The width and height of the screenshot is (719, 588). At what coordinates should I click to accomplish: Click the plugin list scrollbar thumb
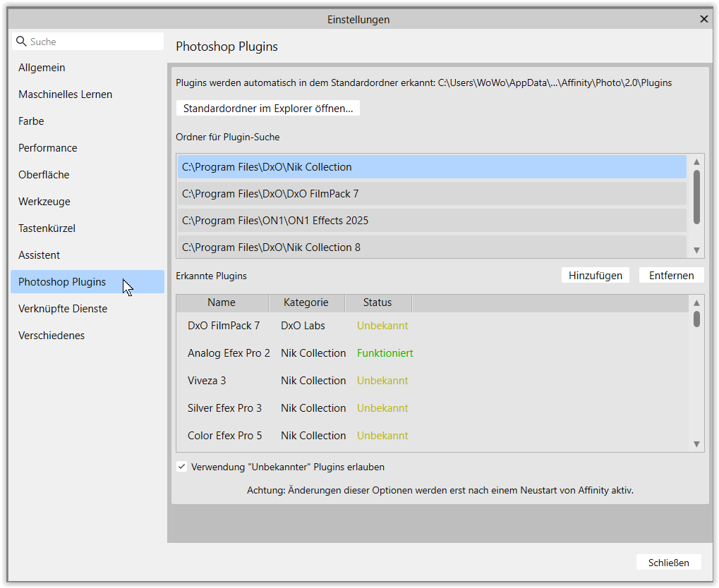click(696, 319)
